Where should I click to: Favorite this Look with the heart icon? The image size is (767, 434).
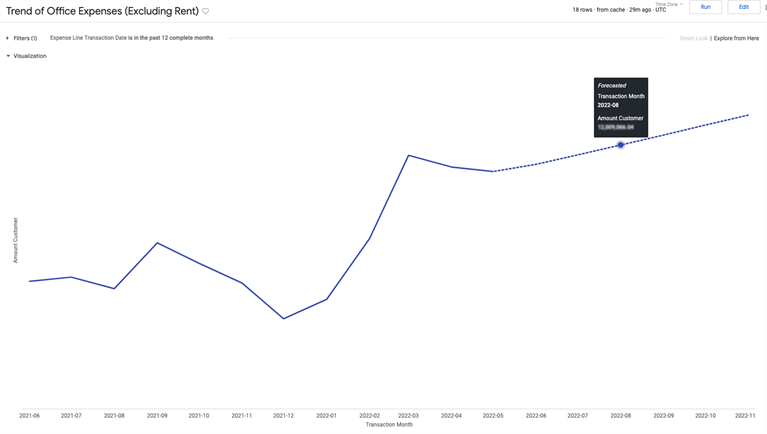[206, 11]
